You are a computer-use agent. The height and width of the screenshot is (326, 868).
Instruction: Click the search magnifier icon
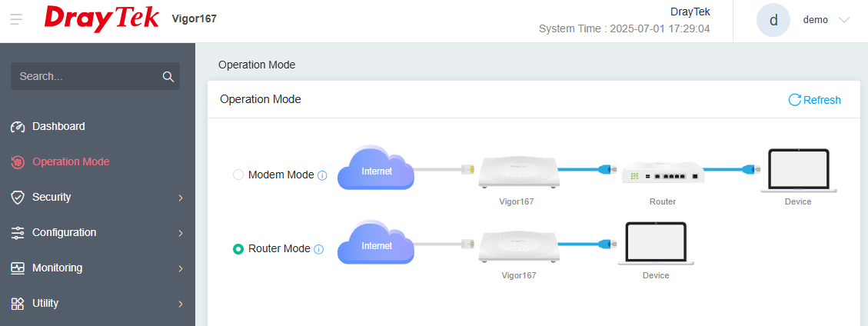click(x=168, y=76)
